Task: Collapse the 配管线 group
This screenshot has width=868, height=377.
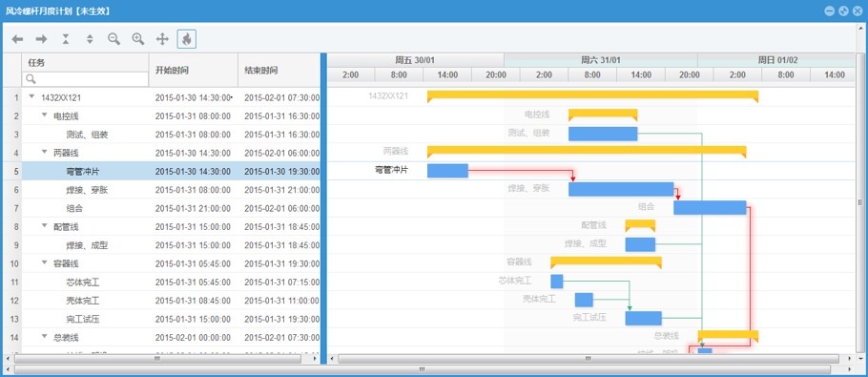Action: [x=44, y=226]
